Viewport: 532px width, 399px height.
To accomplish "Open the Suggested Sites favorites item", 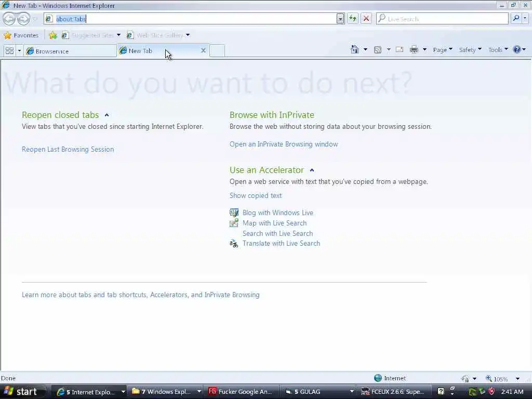I will (91, 35).
